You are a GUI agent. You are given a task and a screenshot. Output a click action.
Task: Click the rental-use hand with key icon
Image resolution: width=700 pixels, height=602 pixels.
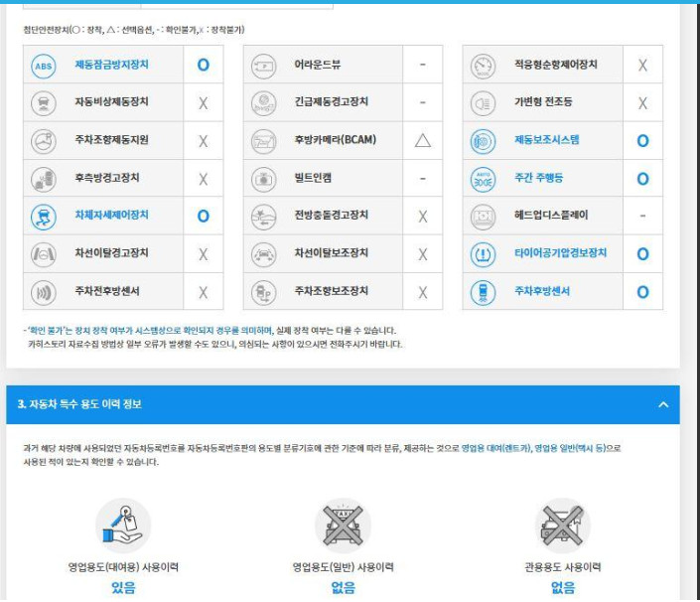(x=123, y=526)
